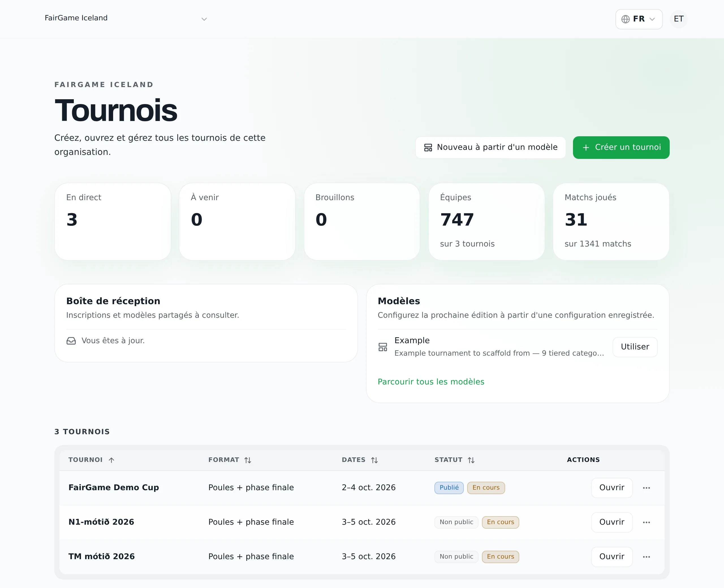Click the ET user avatar

pyautogui.click(x=678, y=19)
